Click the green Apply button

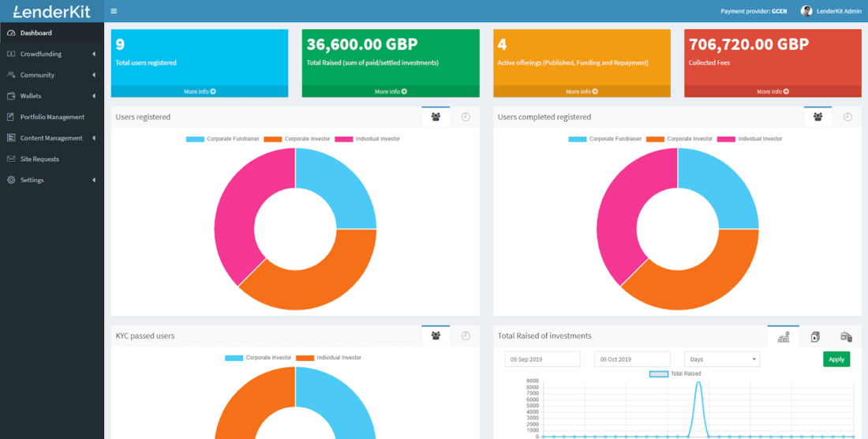[x=836, y=359]
